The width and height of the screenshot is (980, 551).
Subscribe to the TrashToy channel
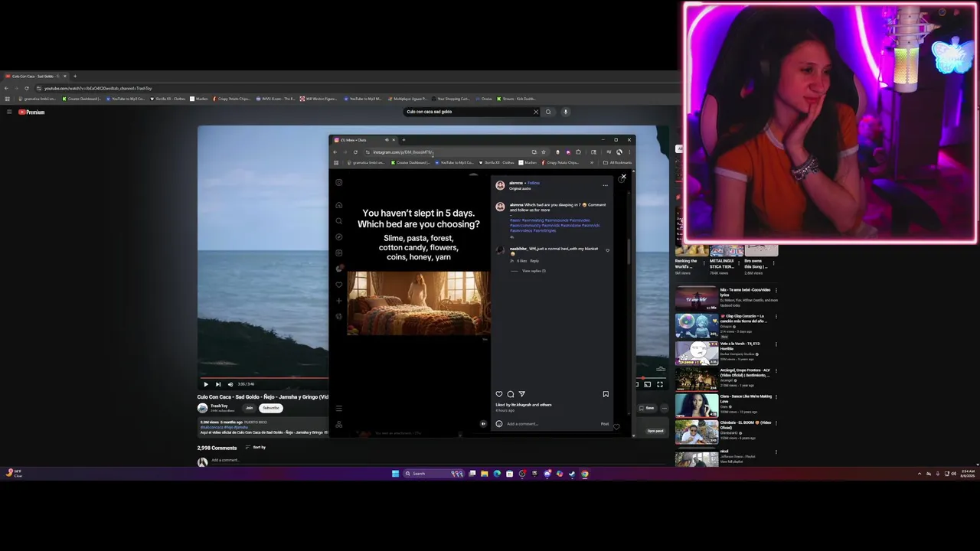[x=271, y=408]
